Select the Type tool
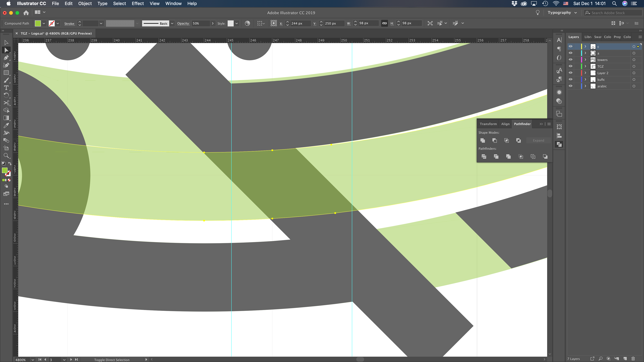644x362 pixels. [6, 88]
